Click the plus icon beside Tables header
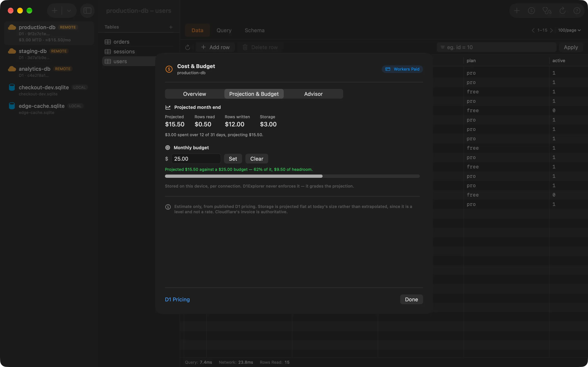588x367 pixels. coord(171,27)
